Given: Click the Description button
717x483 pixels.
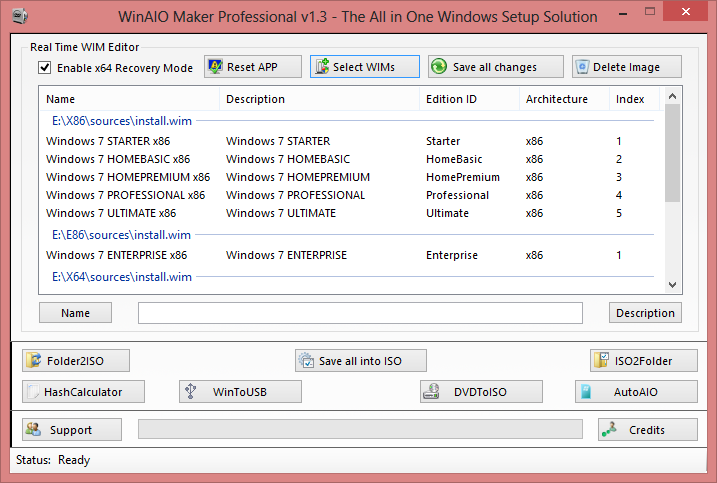Looking at the screenshot, I should (x=645, y=313).
